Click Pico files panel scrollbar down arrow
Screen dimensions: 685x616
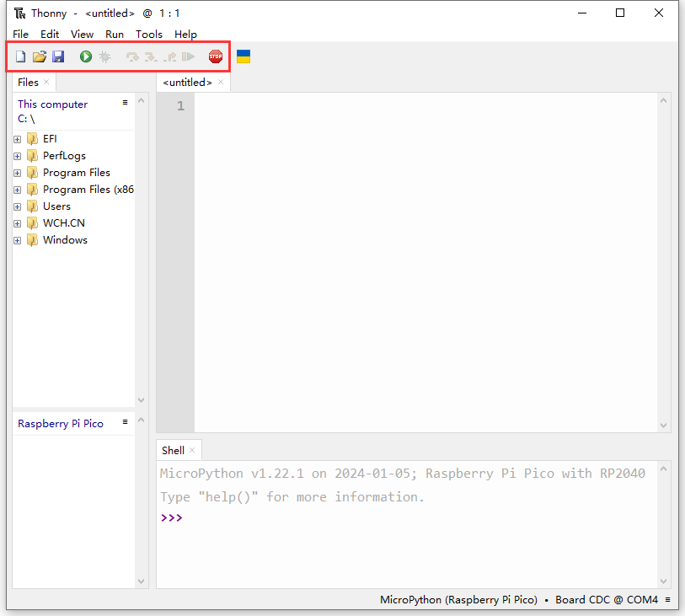(x=141, y=581)
